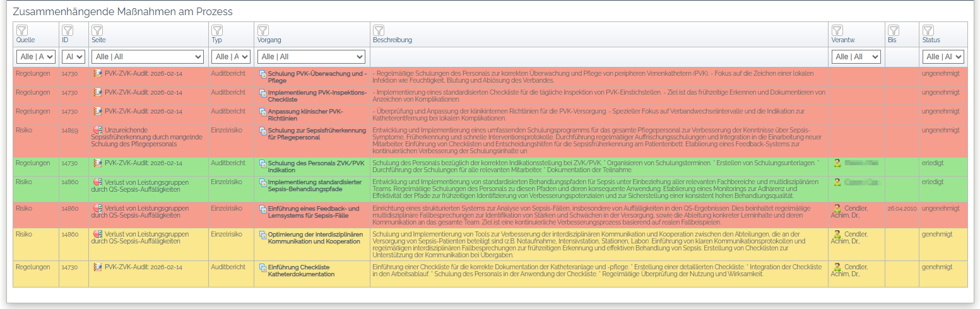Open the Vorgang filter dropdown

(x=311, y=57)
